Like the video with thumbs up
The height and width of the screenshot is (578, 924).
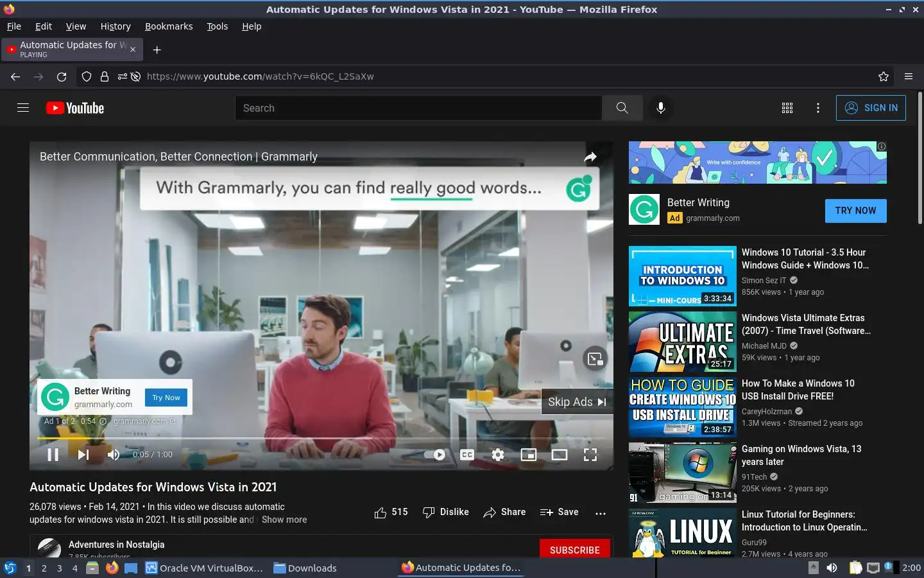coord(391,512)
